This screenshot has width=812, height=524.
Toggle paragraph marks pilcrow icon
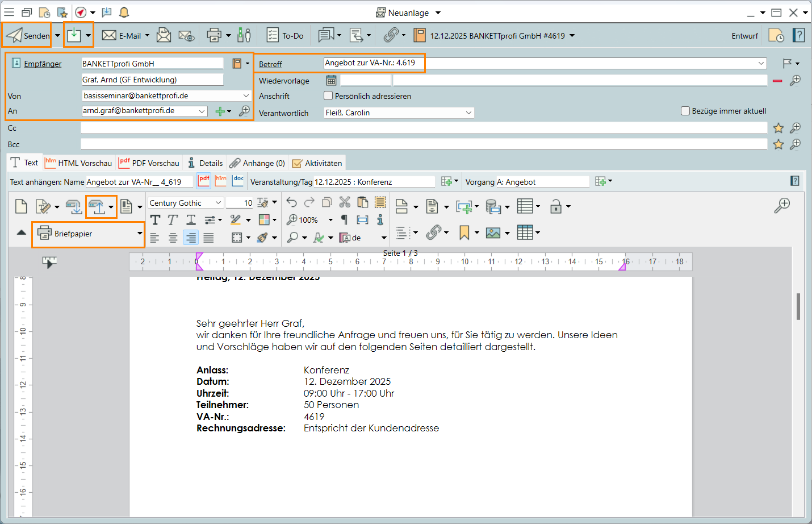pyautogui.click(x=344, y=220)
